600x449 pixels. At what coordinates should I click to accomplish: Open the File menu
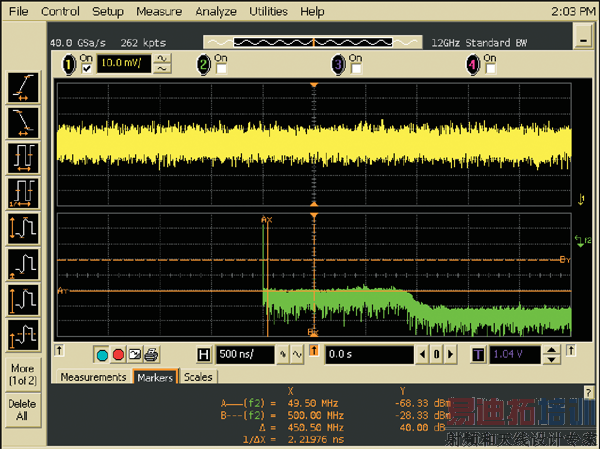(x=18, y=11)
